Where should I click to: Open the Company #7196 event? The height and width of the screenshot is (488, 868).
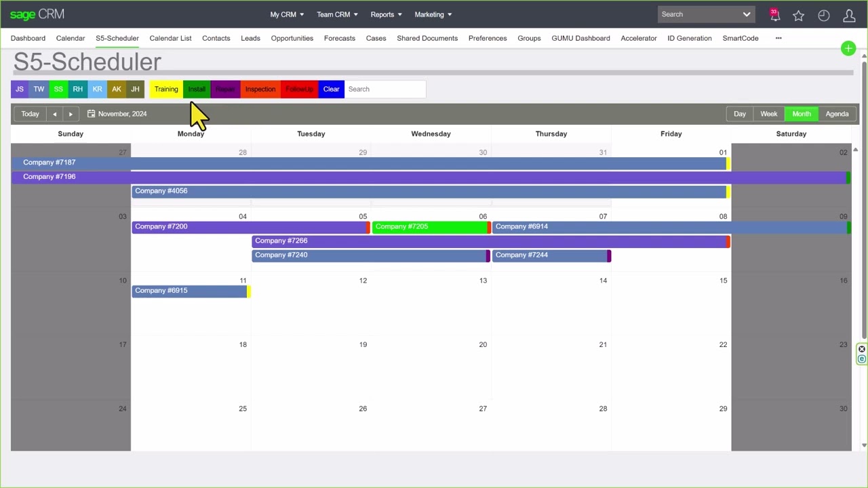click(x=431, y=177)
